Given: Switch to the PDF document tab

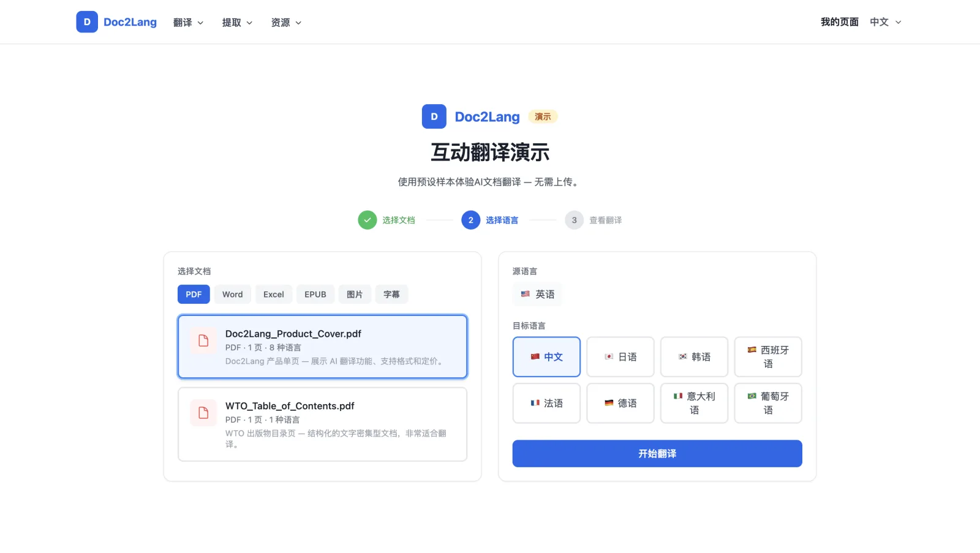Looking at the screenshot, I should click(x=194, y=295).
